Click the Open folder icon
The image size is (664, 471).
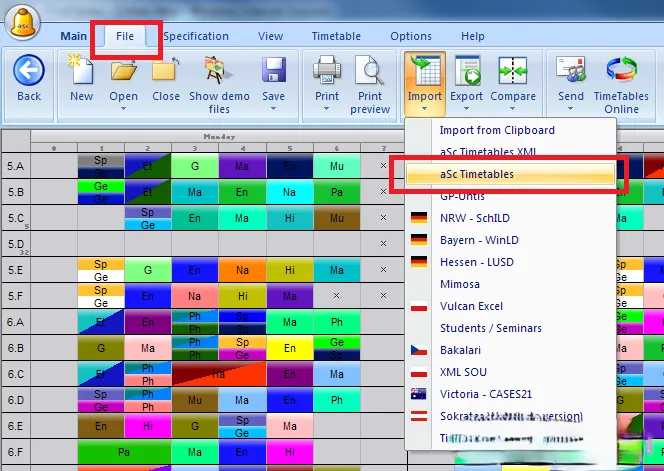(123, 69)
